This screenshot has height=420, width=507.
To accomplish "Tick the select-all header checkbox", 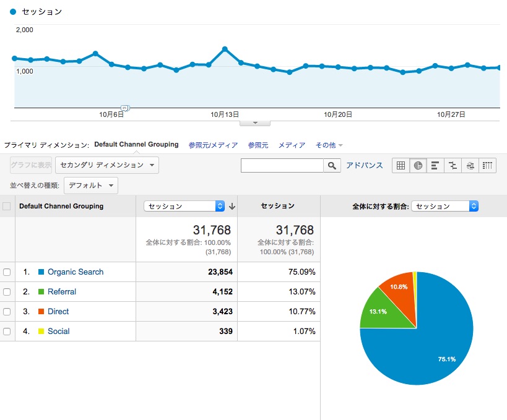I will click(6, 206).
